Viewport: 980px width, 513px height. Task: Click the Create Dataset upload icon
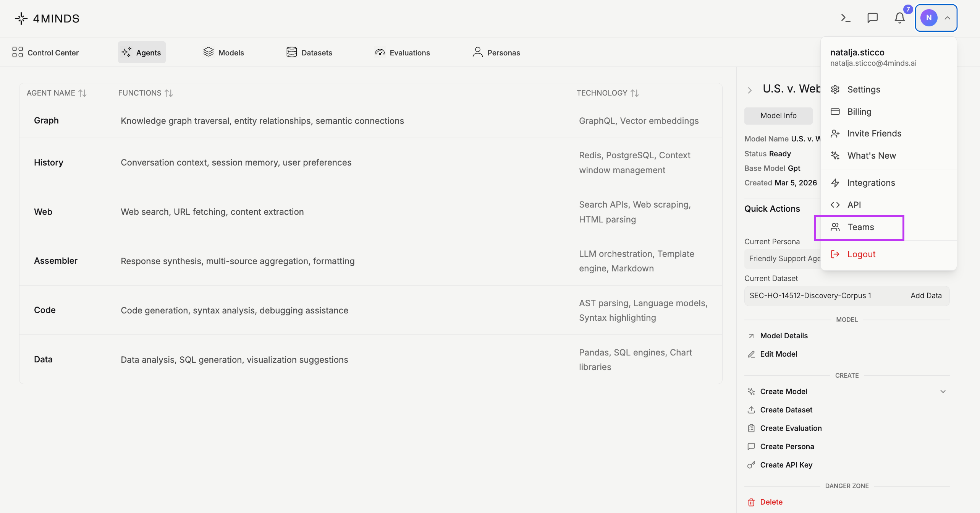[751, 410]
